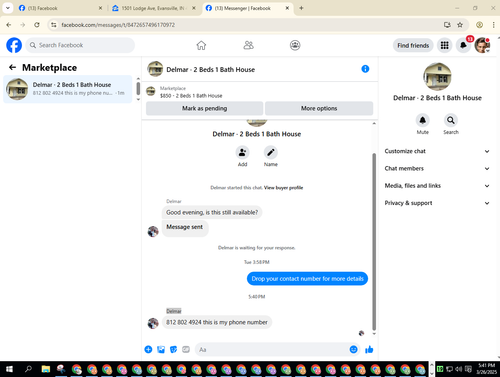Viewport: 500px width, 377px height.
Task: Open Chrome three-dot menu
Action: coord(493,25)
